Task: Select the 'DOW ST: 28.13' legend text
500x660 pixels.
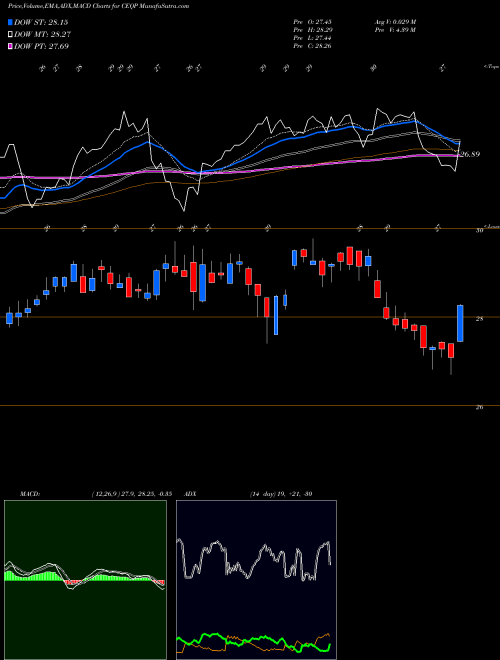Action: point(41,22)
